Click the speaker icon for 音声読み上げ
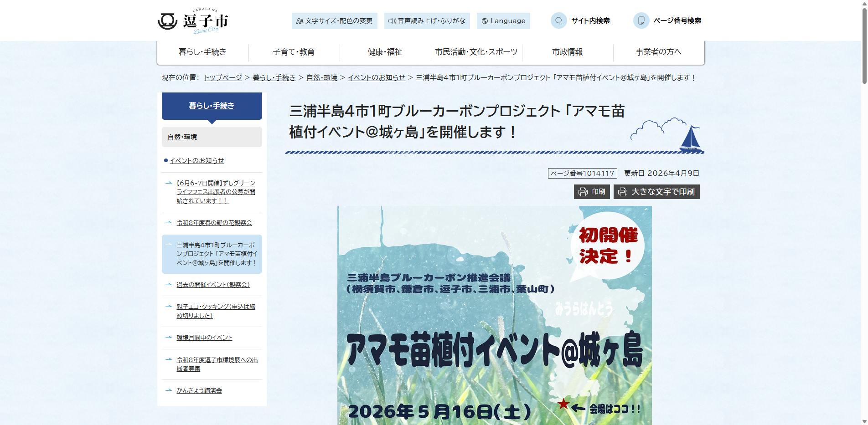This screenshot has height=425, width=868. [x=392, y=21]
